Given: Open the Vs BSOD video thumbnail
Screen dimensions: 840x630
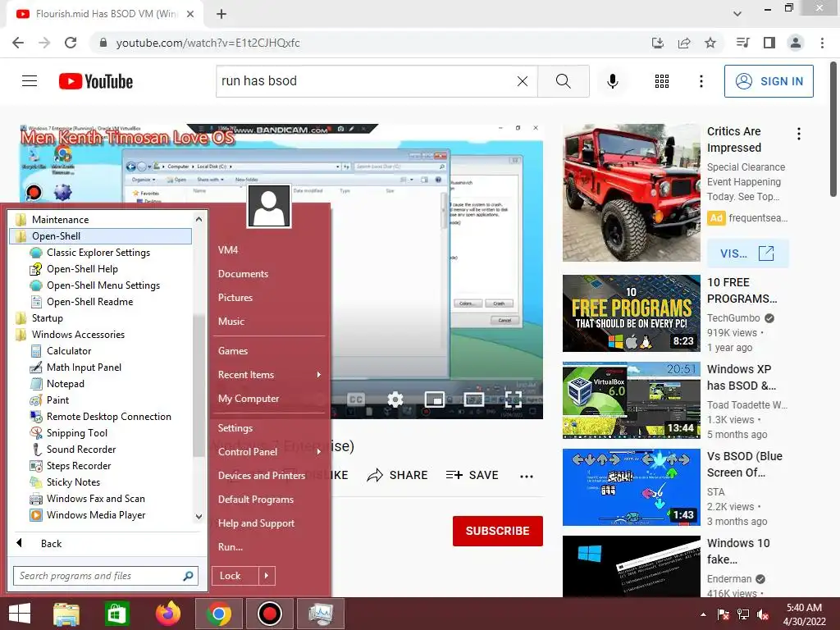Looking at the screenshot, I should pyautogui.click(x=631, y=487).
